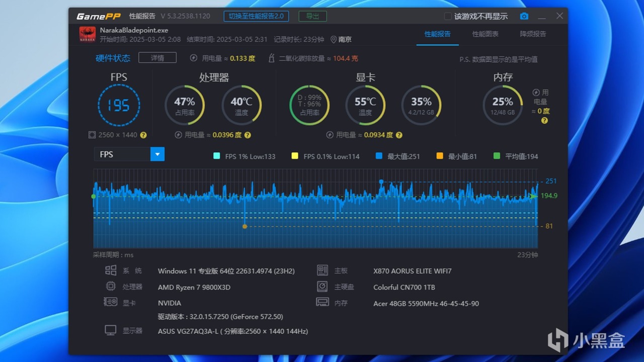Click the Windows 11 专业版 system text
The image size is (644, 362).
[226, 271]
